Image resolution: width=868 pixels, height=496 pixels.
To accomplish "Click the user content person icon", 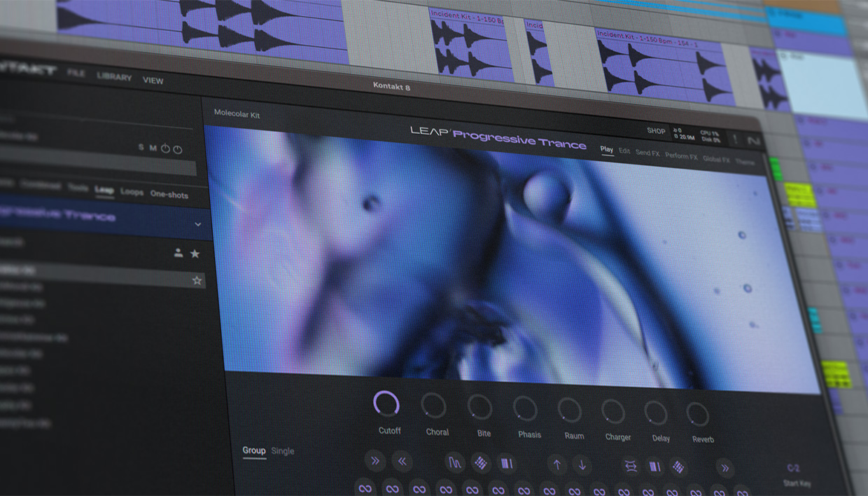I will [178, 253].
